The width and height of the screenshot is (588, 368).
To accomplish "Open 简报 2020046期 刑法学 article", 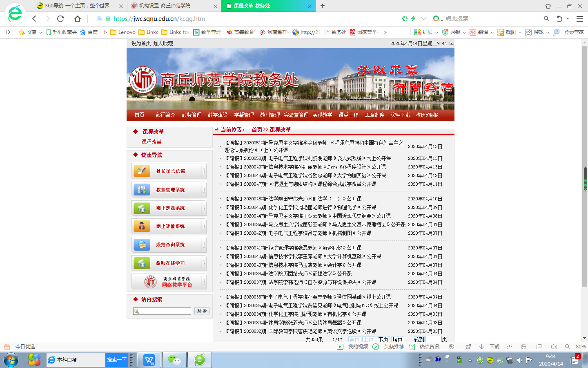I will pos(294,199).
